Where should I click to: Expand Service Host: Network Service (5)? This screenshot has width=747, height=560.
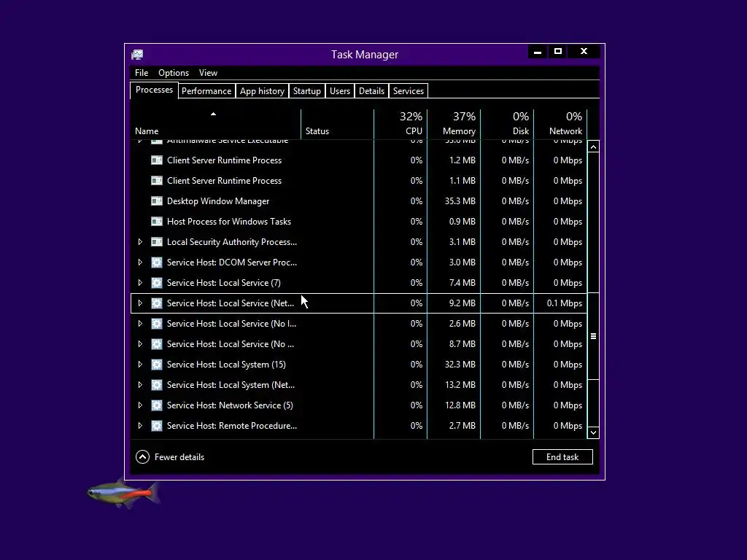(140, 405)
